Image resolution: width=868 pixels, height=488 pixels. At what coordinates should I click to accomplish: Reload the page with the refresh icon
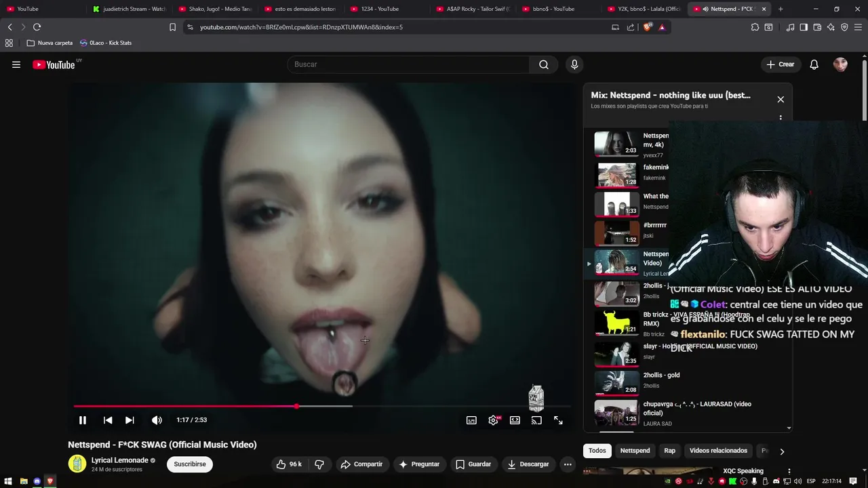(x=37, y=27)
